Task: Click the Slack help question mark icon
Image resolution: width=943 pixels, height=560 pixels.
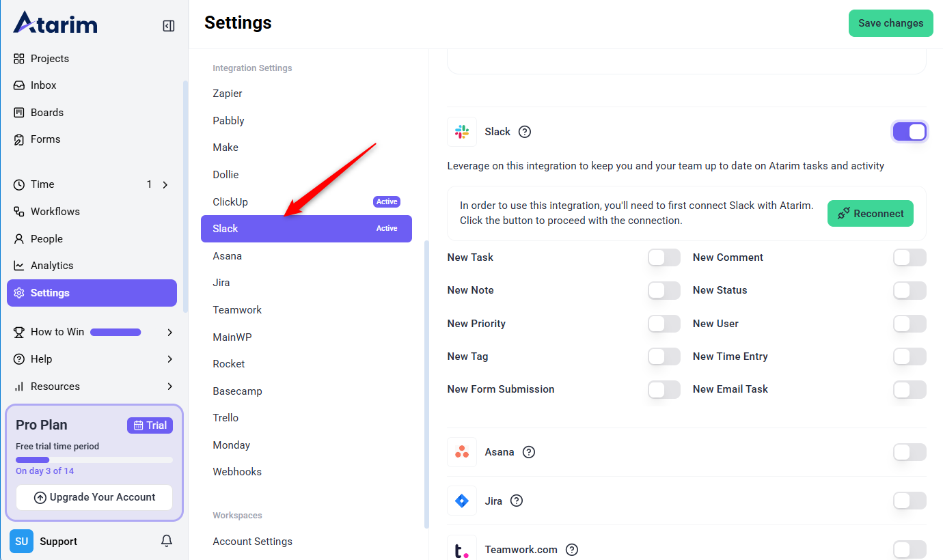Action: pyautogui.click(x=525, y=132)
